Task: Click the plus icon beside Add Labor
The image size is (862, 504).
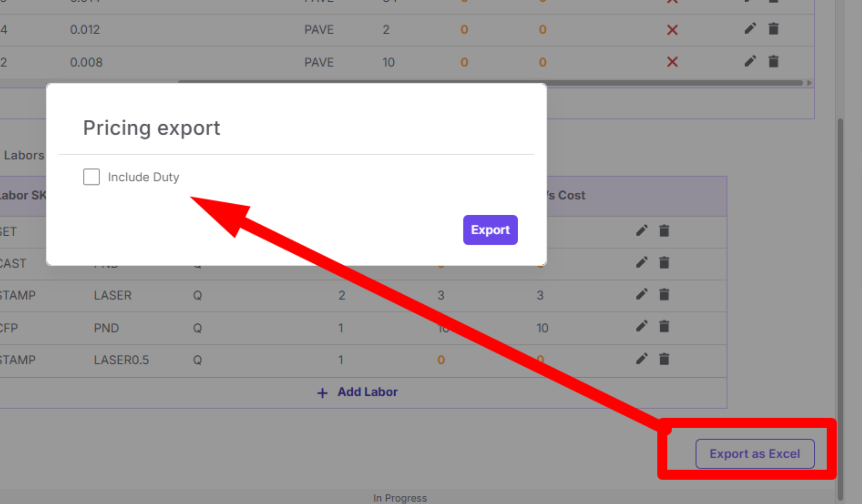Action: pyautogui.click(x=322, y=393)
